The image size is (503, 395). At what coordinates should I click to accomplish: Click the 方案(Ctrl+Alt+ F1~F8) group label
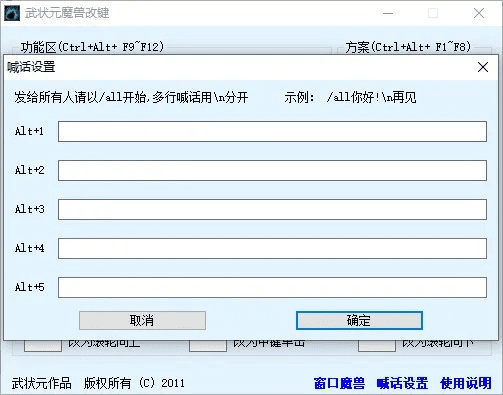408,47
